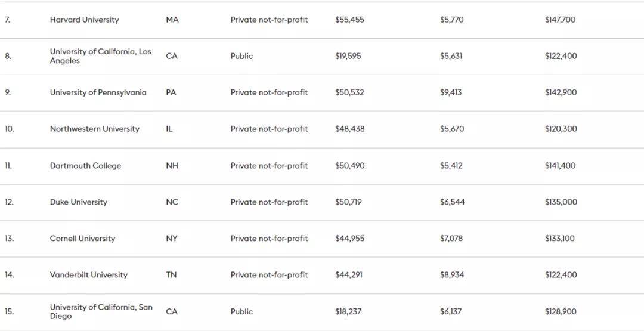Click the Harvard University name
644x331 pixels.
[x=84, y=20]
